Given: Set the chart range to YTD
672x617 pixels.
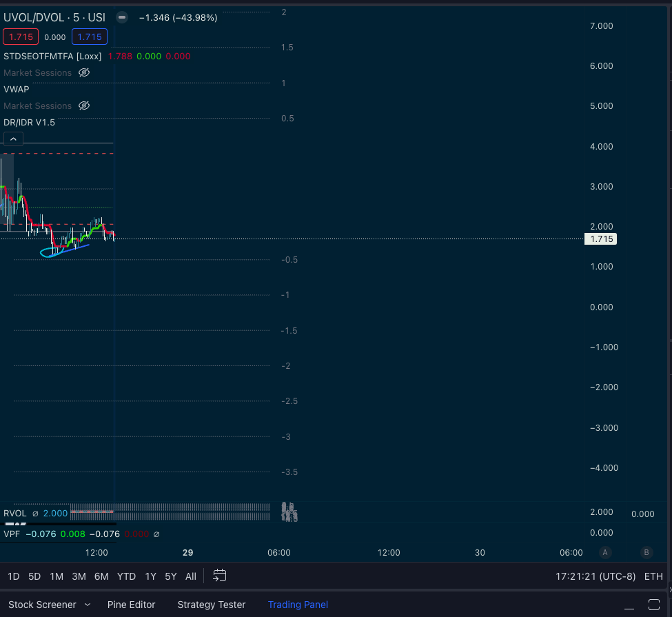Looking at the screenshot, I should click(x=126, y=576).
